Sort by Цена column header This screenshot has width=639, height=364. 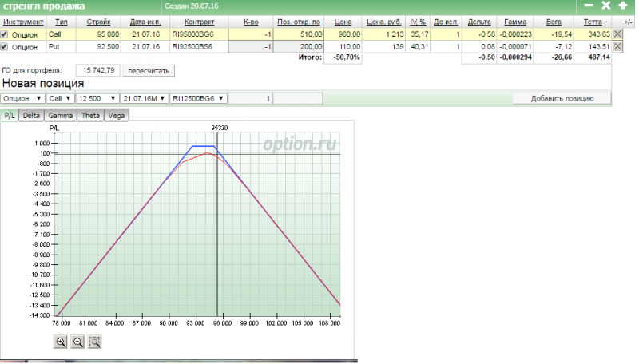343,22
